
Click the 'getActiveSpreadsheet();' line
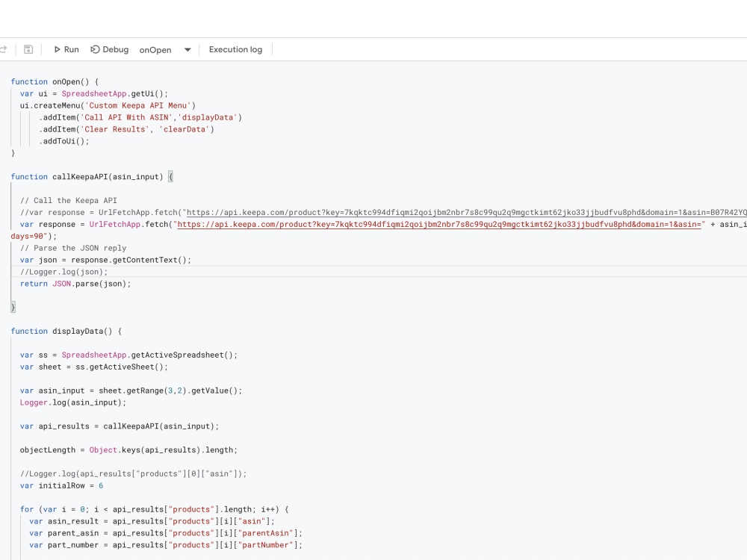tap(128, 355)
